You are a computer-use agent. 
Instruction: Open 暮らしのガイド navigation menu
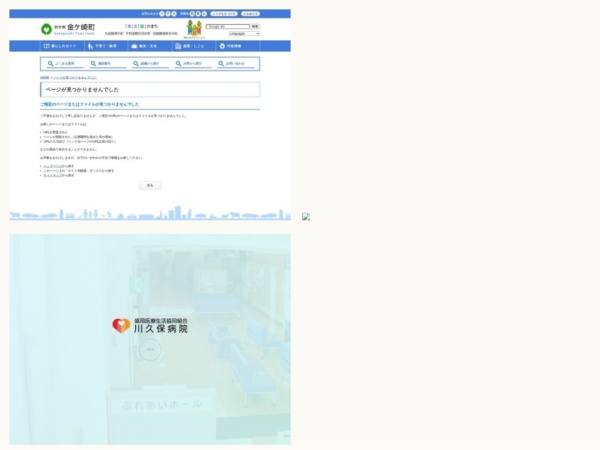click(x=59, y=46)
